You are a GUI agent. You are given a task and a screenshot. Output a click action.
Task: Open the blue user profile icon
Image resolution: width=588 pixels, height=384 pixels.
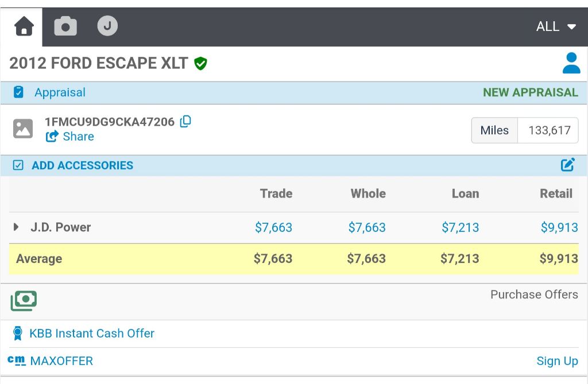(571, 63)
